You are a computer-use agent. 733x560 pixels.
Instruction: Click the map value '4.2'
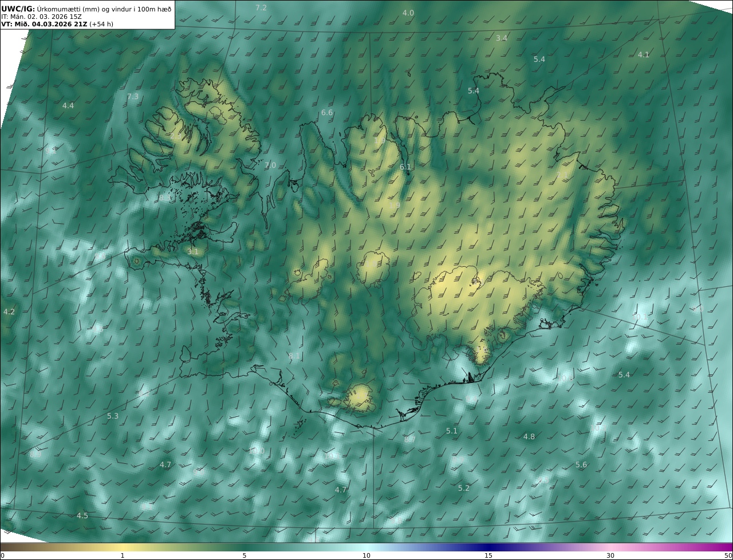[9, 311]
